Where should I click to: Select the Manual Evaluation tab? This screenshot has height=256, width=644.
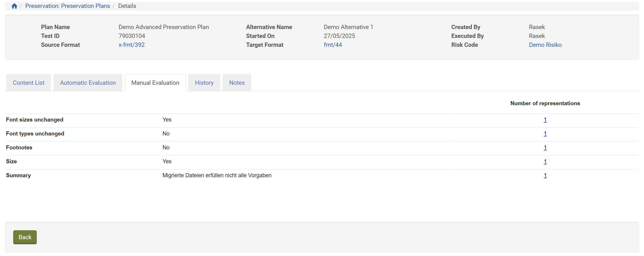[x=155, y=83]
